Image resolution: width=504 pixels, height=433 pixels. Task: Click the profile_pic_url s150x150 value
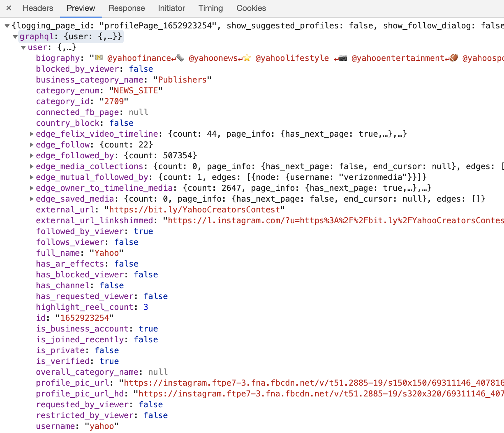tap(312, 383)
